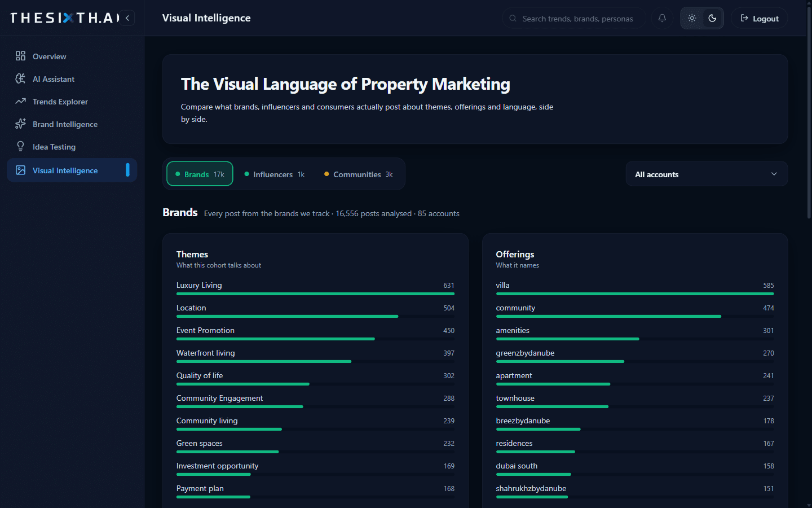812x508 pixels.
Task: Click the shahrukhzbydanube offering label
Action: pyautogui.click(x=531, y=488)
